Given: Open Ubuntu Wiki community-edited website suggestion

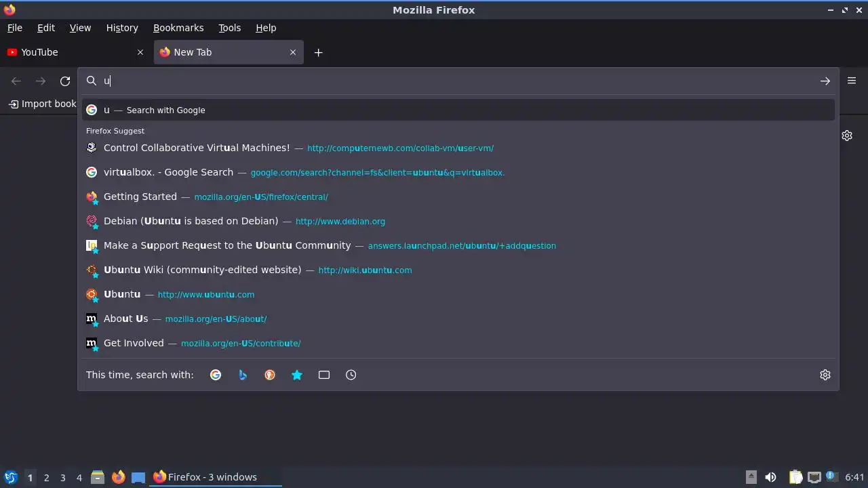Looking at the screenshot, I should click(458, 270).
